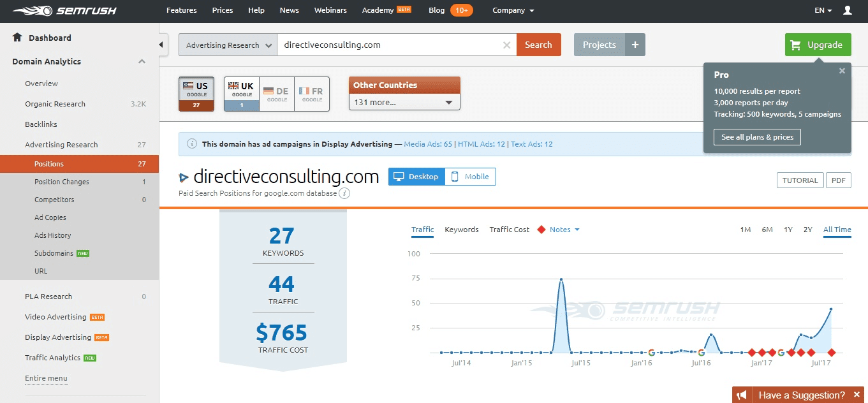Click the info icon in ad campaigns banner

click(x=192, y=143)
